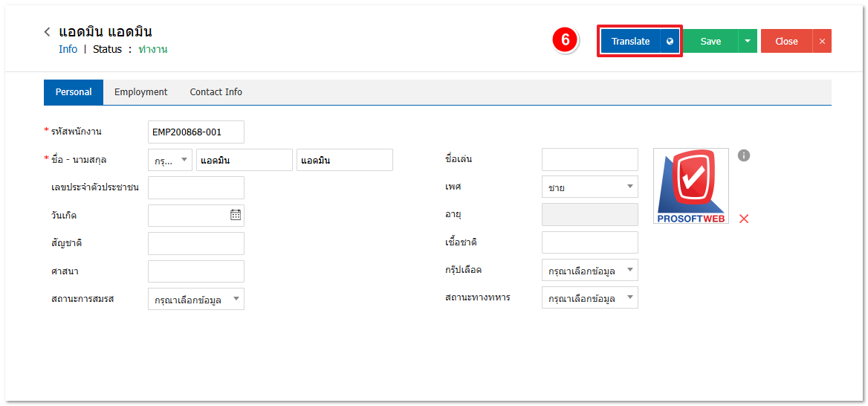The image size is (868, 406).
Task: Click the info icon beside the photo
Action: click(x=744, y=155)
